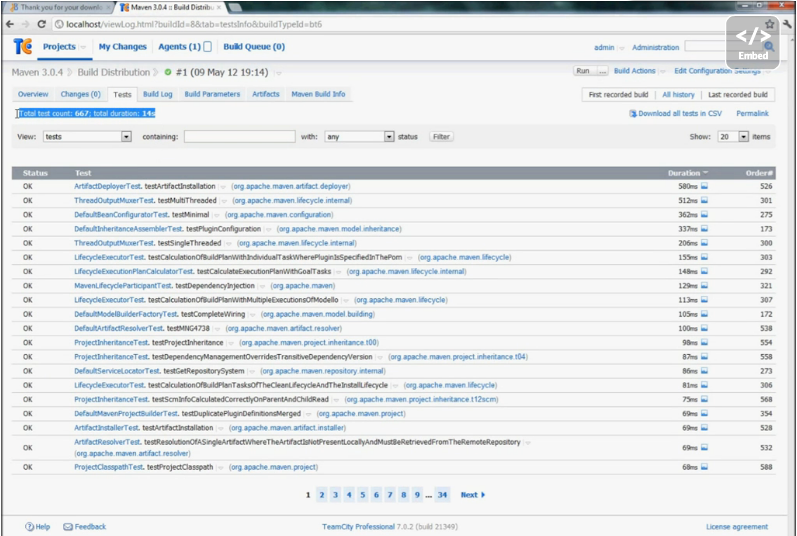
Task: Open duration graph icon for the 98ms test
Action: 704,343
